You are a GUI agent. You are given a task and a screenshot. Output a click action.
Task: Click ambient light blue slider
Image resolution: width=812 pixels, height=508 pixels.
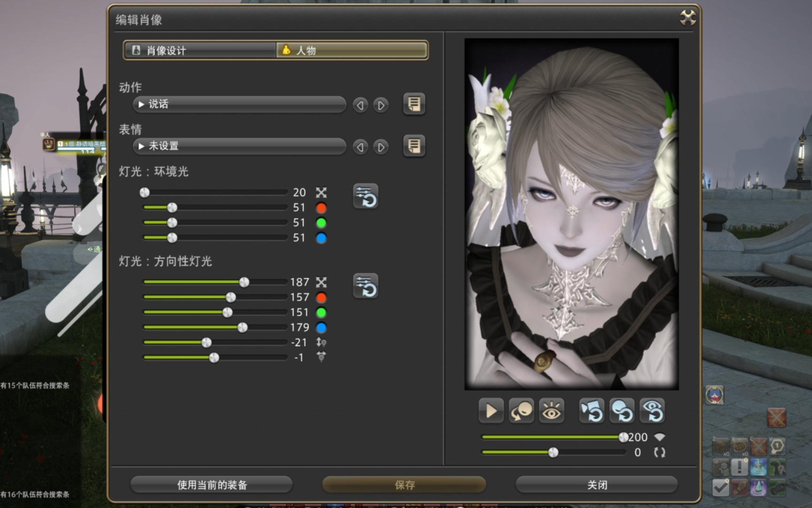coord(215,238)
